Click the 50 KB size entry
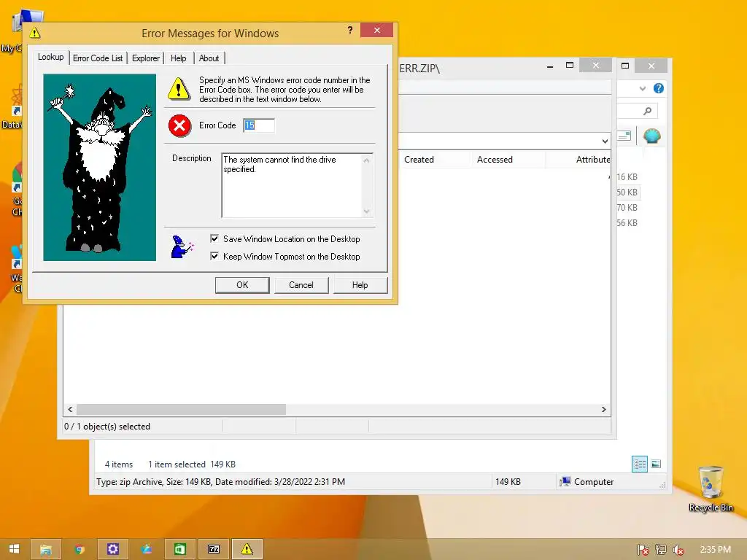The image size is (747, 560). [x=627, y=192]
